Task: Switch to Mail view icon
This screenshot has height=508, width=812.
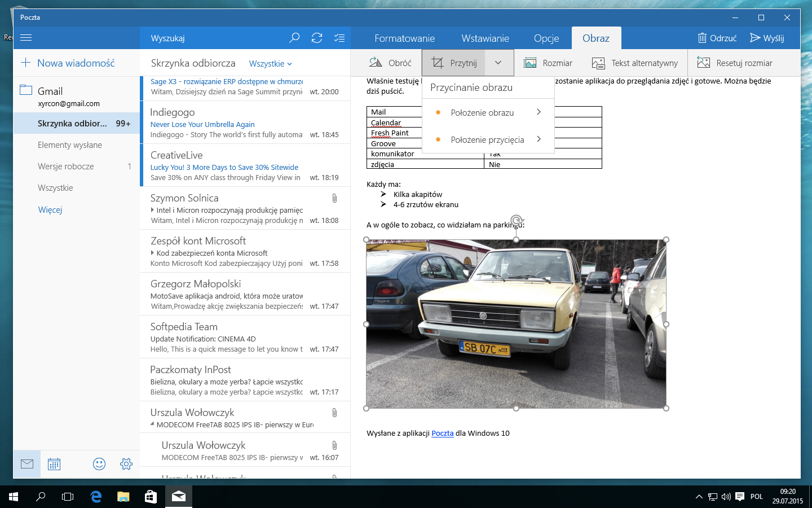Action: coord(27,464)
